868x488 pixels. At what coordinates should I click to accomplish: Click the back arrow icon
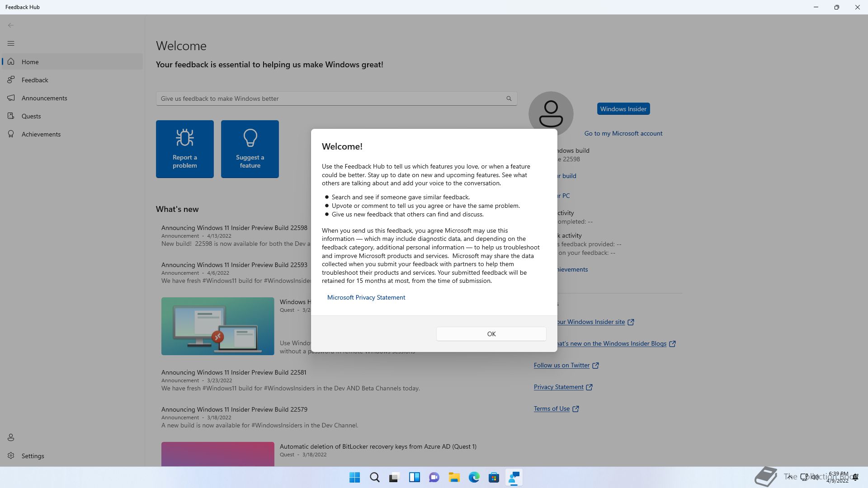(x=11, y=25)
